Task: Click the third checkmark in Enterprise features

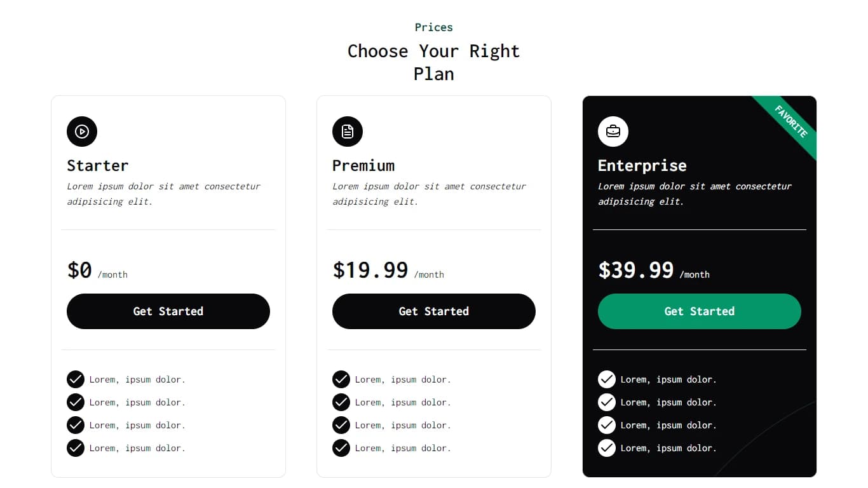Action: tap(607, 425)
